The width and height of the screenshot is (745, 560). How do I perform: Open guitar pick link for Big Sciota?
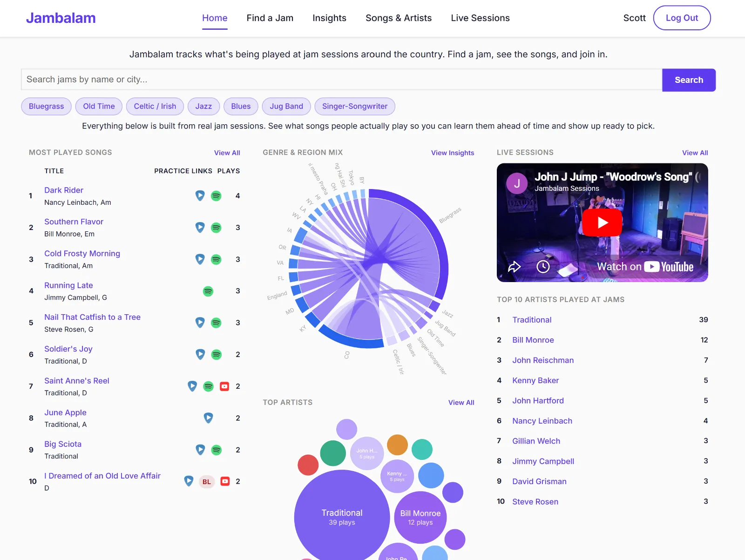pyautogui.click(x=200, y=450)
